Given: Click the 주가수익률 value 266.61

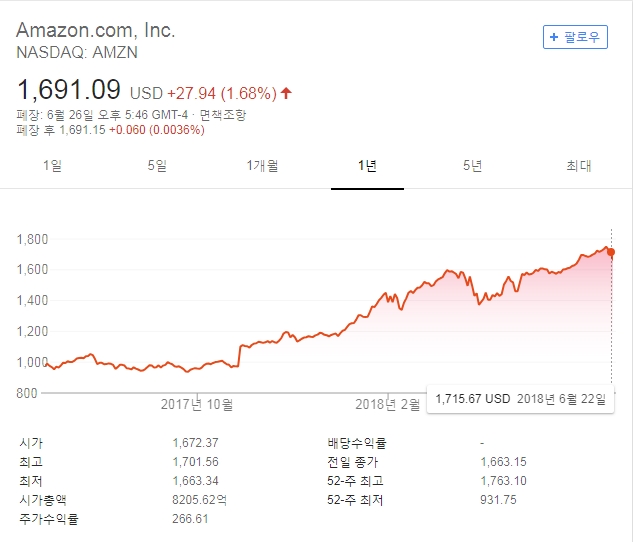Looking at the screenshot, I should tap(190, 518).
